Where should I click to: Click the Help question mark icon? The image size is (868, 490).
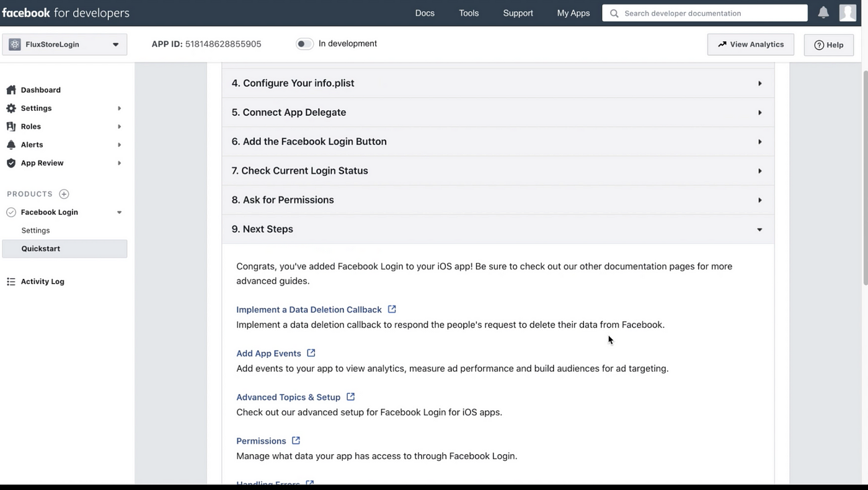pyautogui.click(x=819, y=45)
